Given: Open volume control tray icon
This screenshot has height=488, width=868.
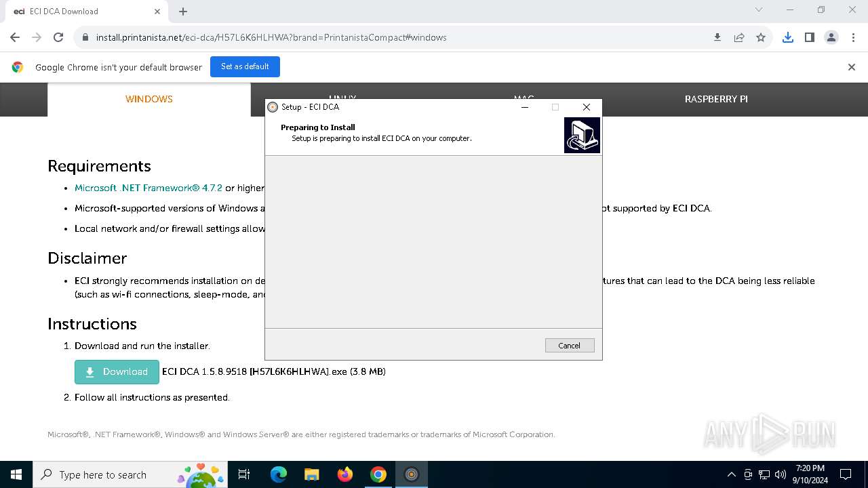Looking at the screenshot, I should (x=781, y=474).
